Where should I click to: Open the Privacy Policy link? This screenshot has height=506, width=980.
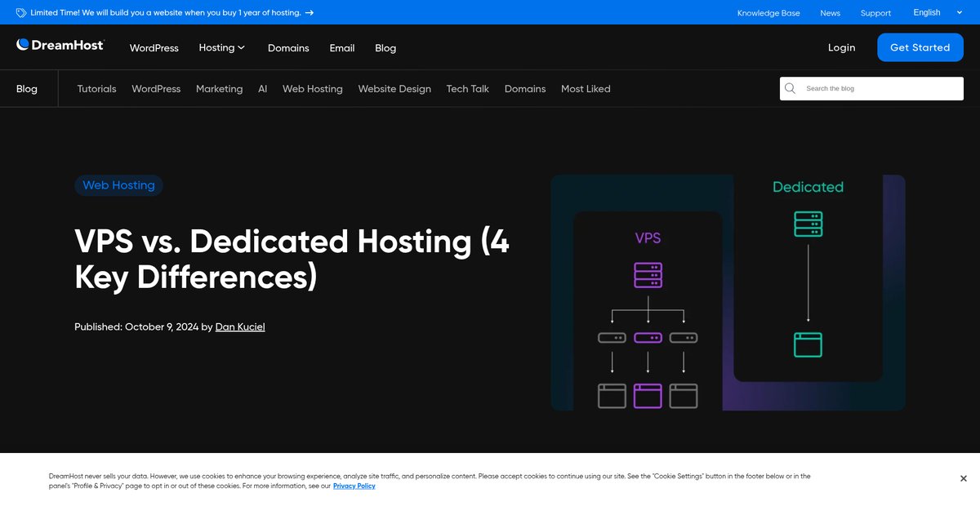[x=354, y=486]
